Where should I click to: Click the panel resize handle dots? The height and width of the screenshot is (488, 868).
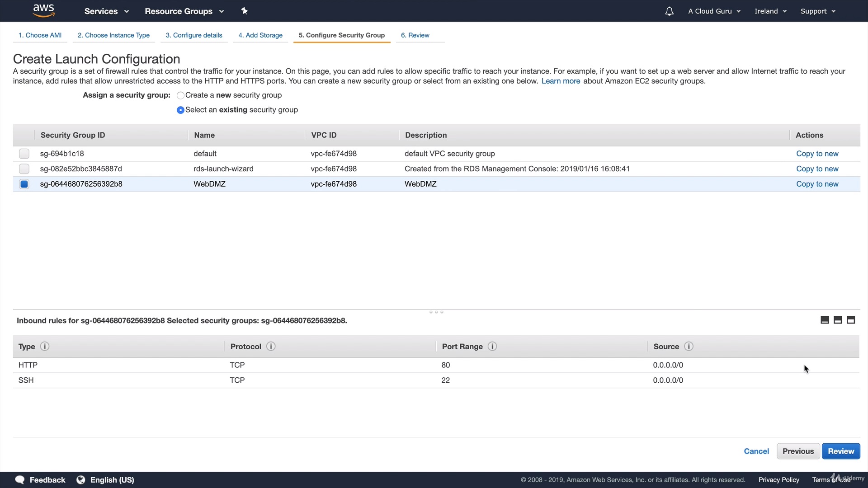pyautogui.click(x=436, y=312)
